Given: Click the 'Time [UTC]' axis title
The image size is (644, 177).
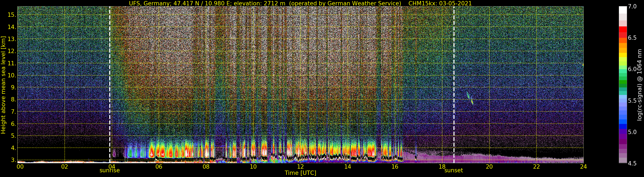Looking at the screenshot, I should pyautogui.click(x=300, y=173).
